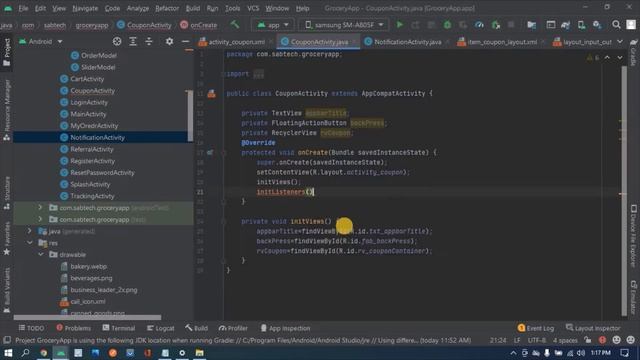Click Project panel horizontal scrollbar
Viewport: 640px width, 360px height.
point(87,317)
